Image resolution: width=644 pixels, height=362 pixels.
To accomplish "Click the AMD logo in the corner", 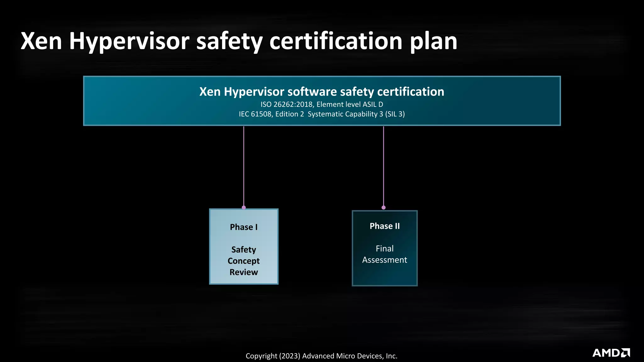I will coord(611,353).
